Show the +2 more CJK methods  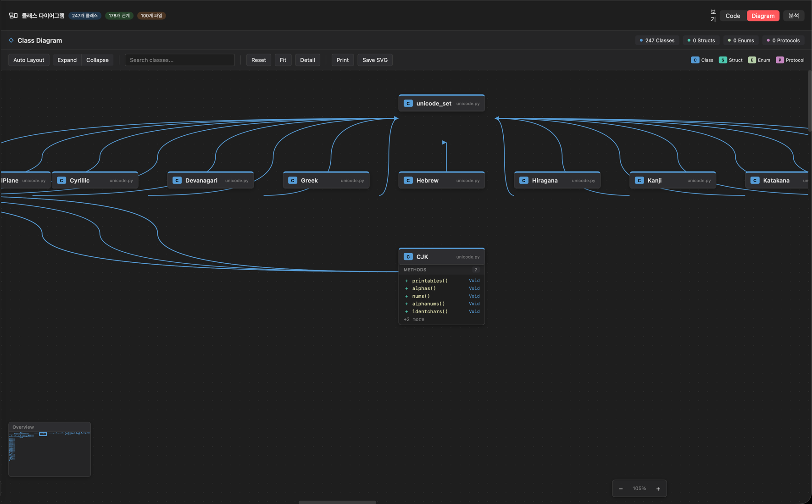(x=414, y=320)
